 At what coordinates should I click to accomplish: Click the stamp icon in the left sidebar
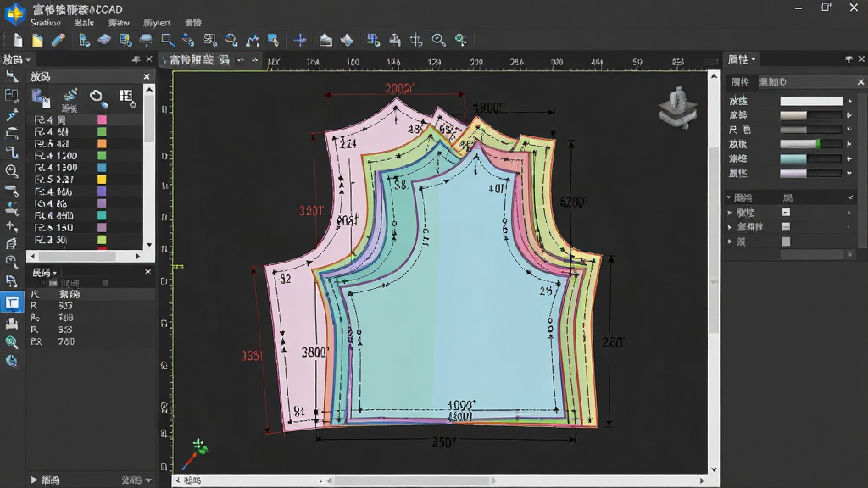12,323
